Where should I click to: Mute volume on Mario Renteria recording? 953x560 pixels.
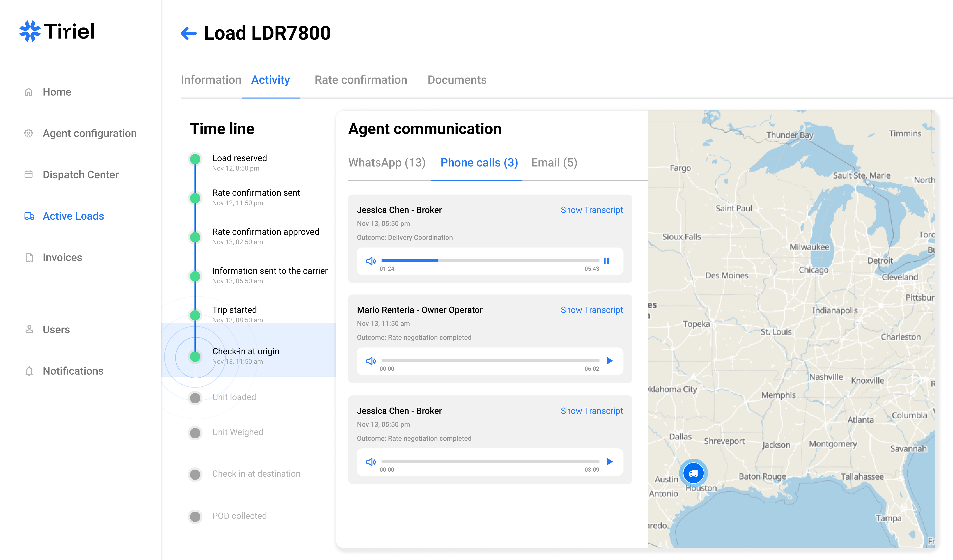point(371,361)
